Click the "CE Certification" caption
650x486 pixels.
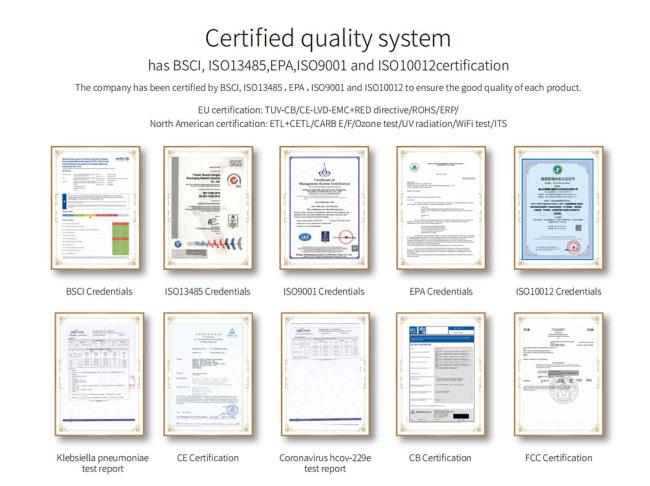pyautogui.click(x=206, y=457)
